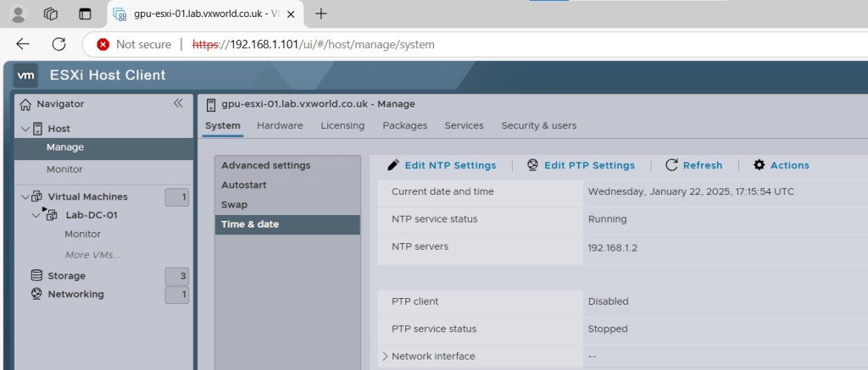Image resolution: width=868 pixels, height=370 pixels.
Task: Click Edit PTP Settings button
Action: pos(581,165)
